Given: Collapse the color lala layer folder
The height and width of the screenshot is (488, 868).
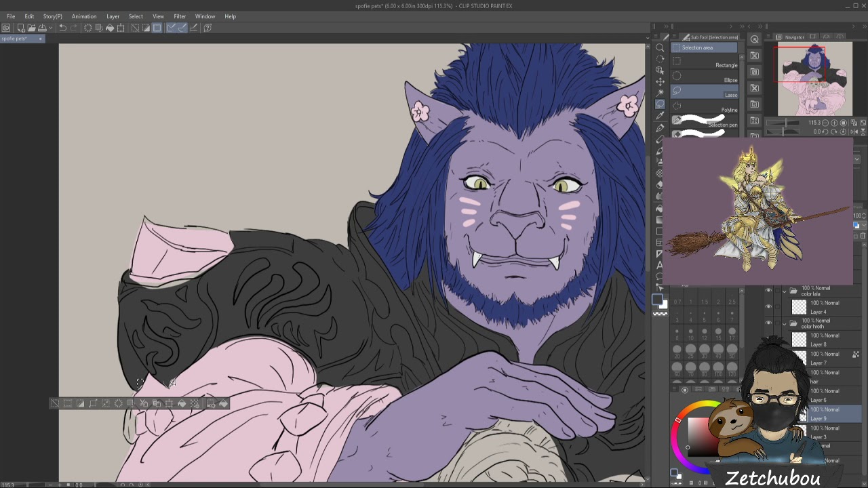Looking at the screenshot, I should pos(785,291).
